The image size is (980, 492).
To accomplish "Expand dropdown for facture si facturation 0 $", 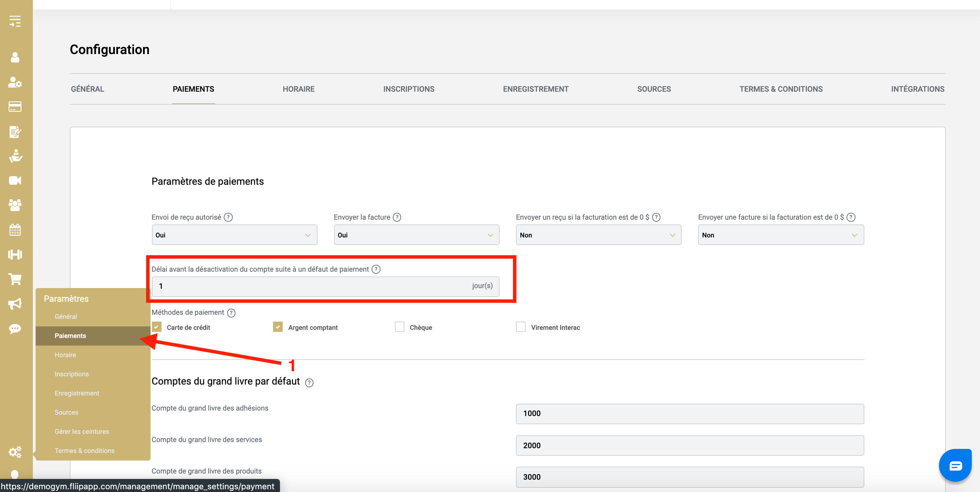I will [x=781, y=235].
